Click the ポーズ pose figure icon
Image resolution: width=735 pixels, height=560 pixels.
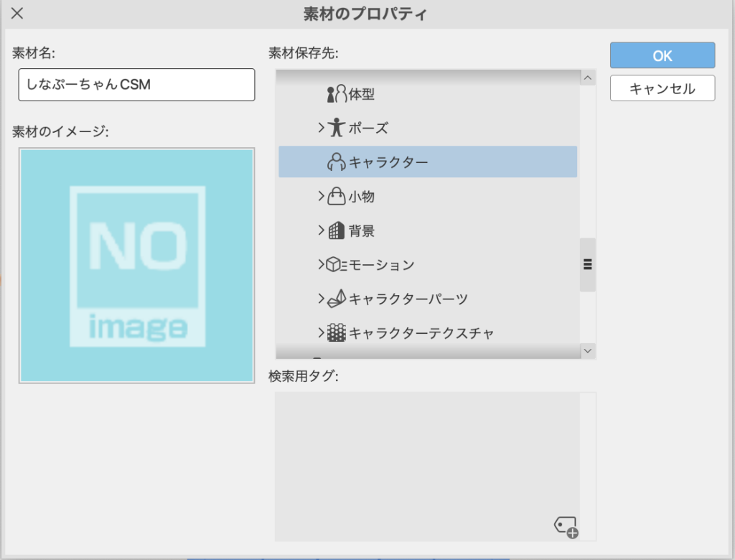336,128
